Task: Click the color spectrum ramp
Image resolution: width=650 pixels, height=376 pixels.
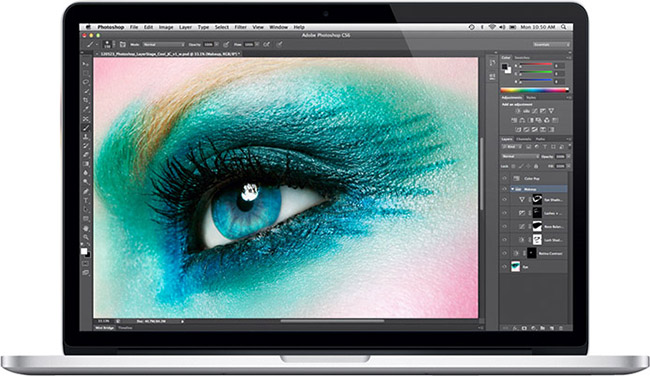Action: pos(534,90)
